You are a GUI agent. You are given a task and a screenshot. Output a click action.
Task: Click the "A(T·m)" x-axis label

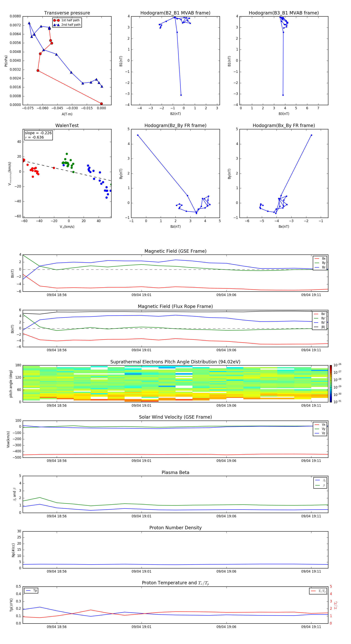(67, 114)
